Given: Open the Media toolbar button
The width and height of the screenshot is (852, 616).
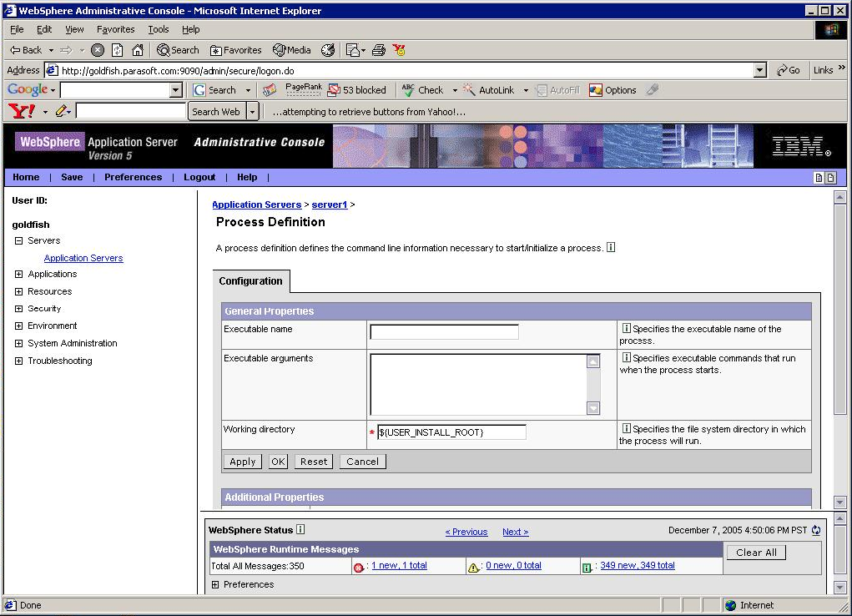Looking at the screenshot, I should (292, 50).
